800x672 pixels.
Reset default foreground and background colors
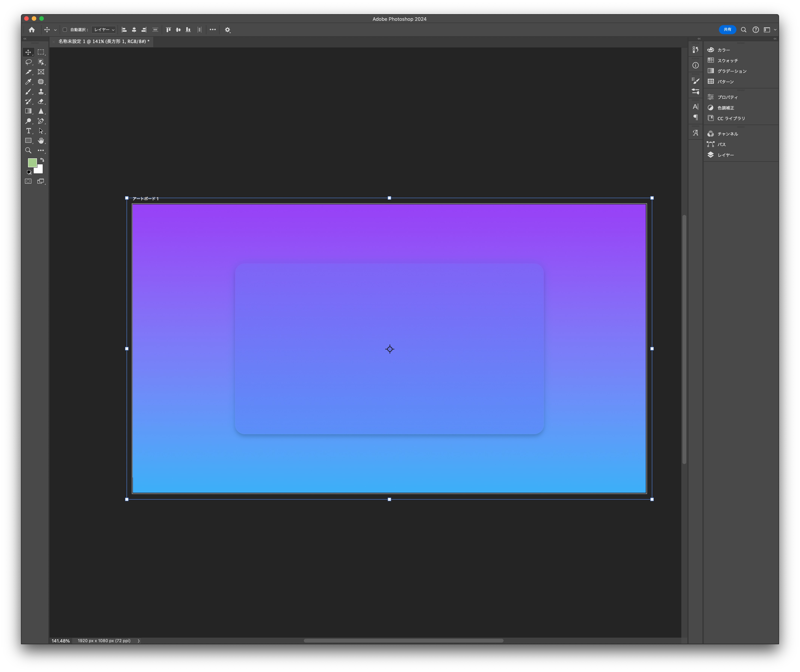tap(29, 173)
